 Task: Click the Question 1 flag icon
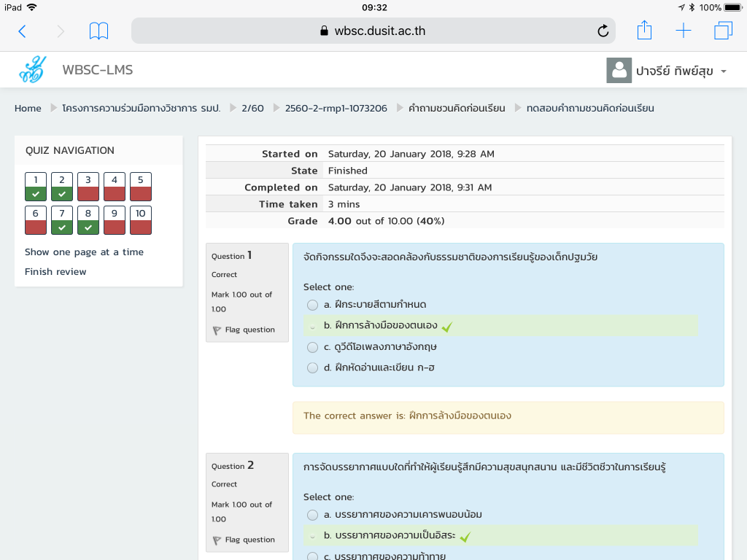click(217, 330)
